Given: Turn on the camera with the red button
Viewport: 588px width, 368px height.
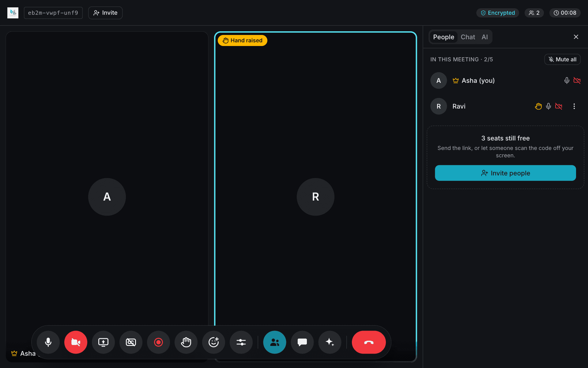Looking at the screenshot, I should [x=76, y=342].
